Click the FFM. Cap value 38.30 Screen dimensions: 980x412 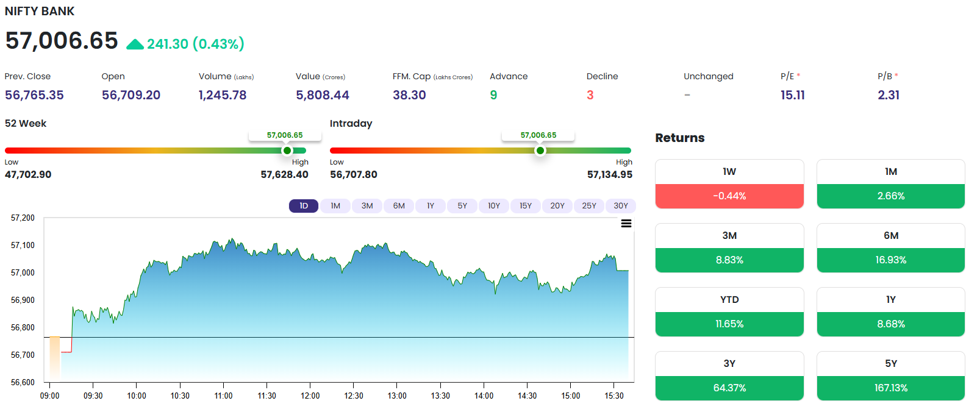pyautogui.click(x=409, y=95)
